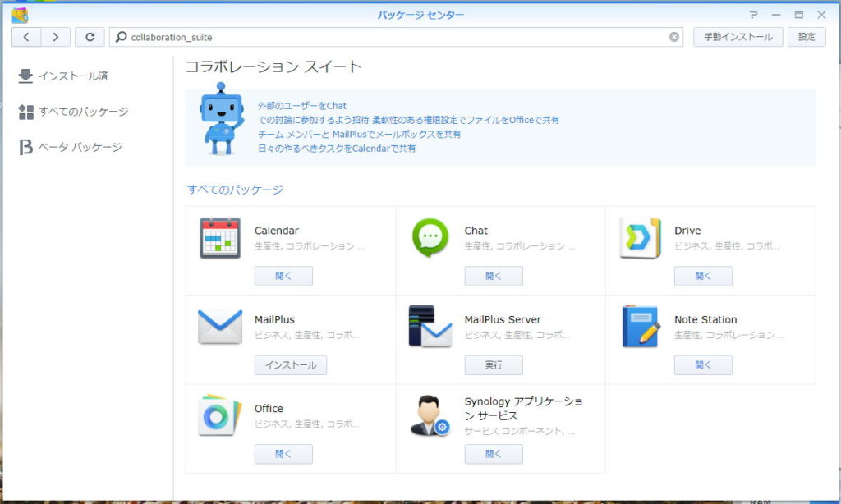Focus the package search field
This screenshot has height=504, width=841.
(x=396, y=37)
